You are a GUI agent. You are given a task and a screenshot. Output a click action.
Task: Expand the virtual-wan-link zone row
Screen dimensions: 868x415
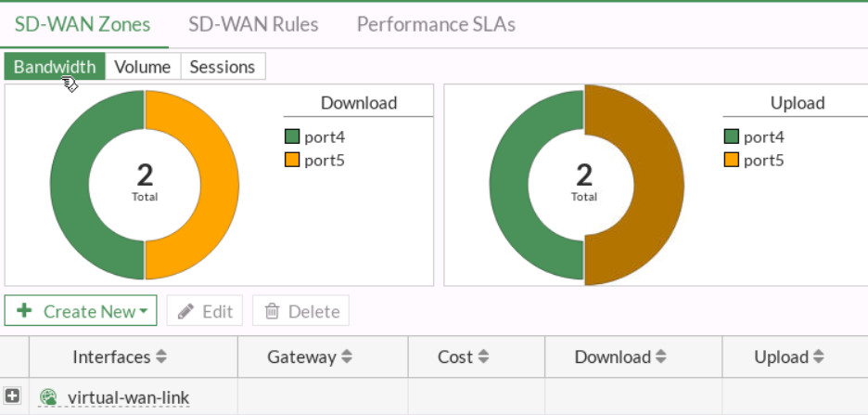[14, 396]
